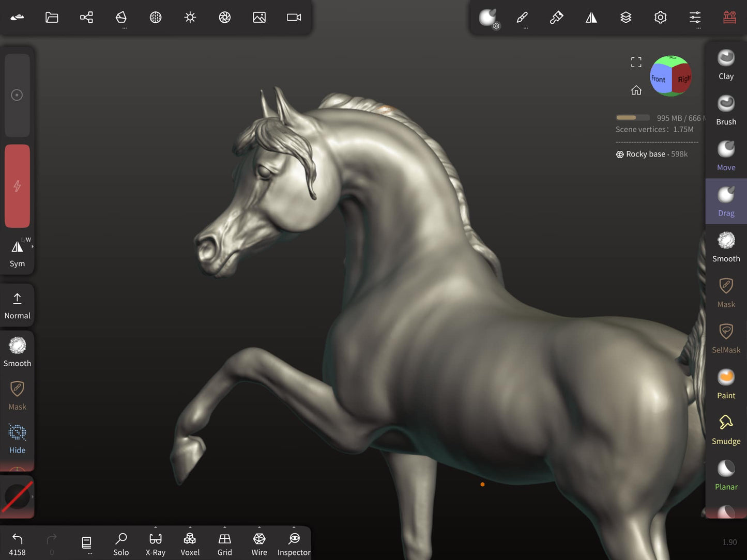Toggle Wire wireframe display

coord(259,544)
